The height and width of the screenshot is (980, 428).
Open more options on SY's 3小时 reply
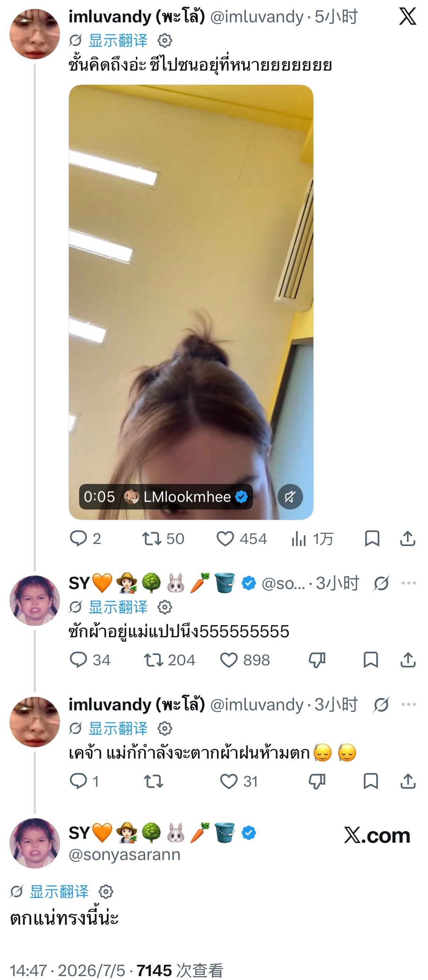tap(408, 583)
